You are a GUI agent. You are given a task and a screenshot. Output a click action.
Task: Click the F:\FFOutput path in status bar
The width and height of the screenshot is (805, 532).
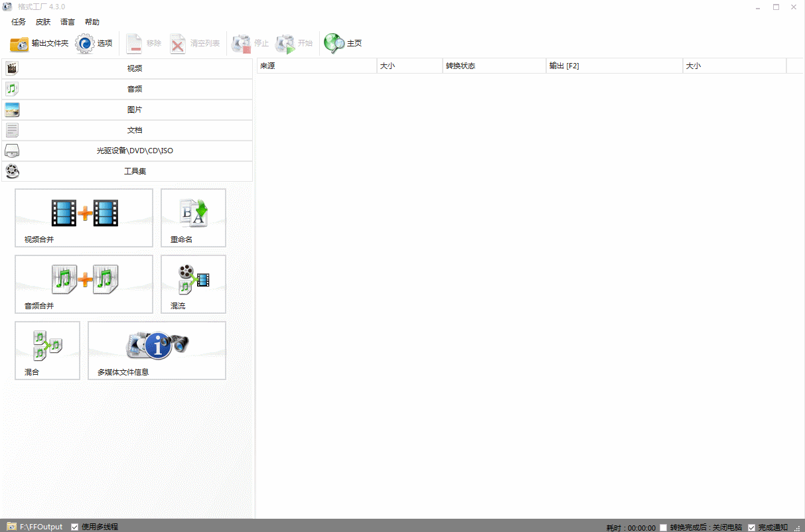tap(40, 527)
